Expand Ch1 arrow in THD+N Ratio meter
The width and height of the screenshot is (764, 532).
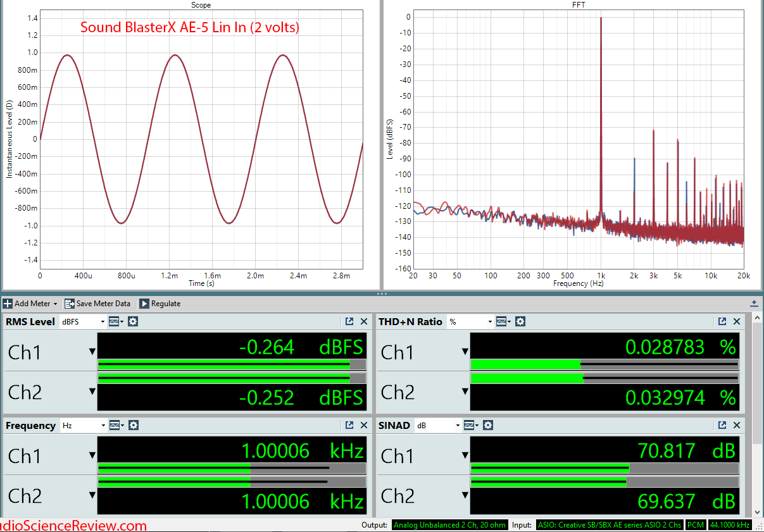click(x=465, y=352)
